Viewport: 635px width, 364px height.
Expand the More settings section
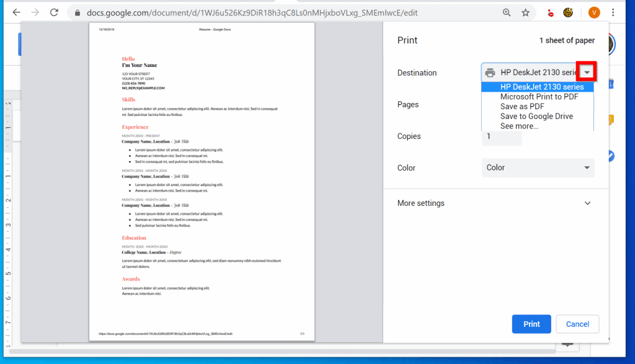coord(587,203)
